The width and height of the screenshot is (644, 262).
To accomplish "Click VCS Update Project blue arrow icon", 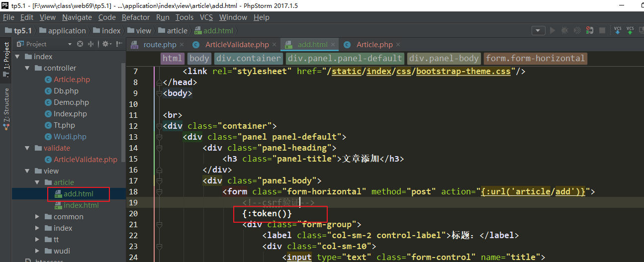I will click(618, 30).
